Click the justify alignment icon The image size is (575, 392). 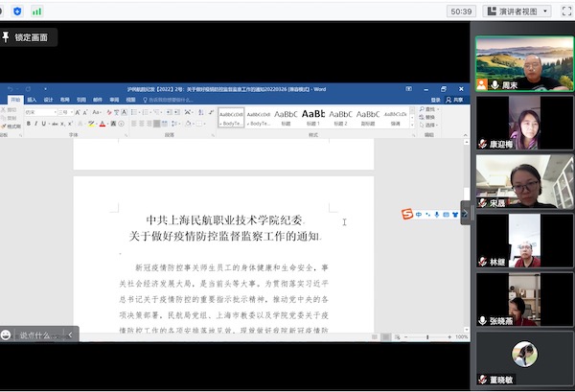156,124
